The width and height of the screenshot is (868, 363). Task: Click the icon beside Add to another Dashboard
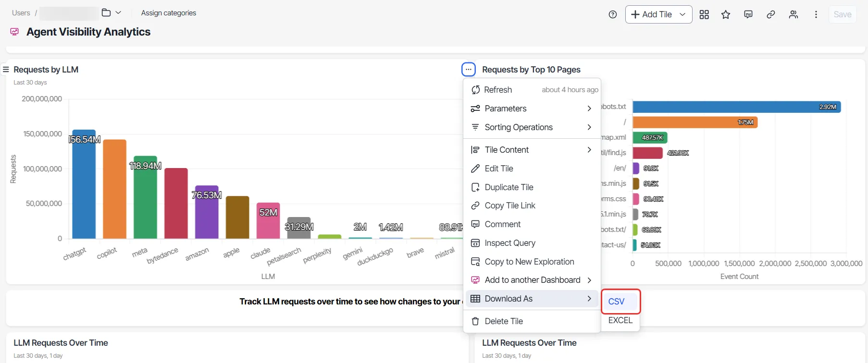click(x=475, y=280)
